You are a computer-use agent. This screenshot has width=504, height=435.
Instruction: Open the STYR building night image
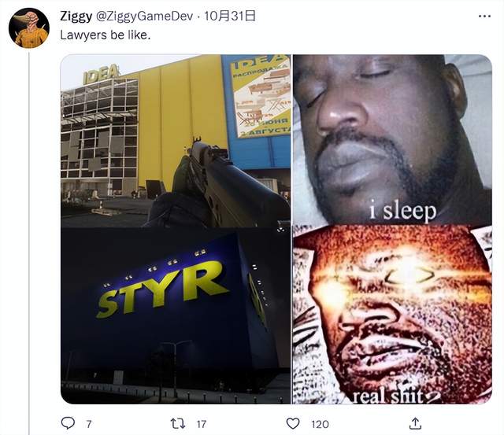pyautogui.click(x=176, y=316)
